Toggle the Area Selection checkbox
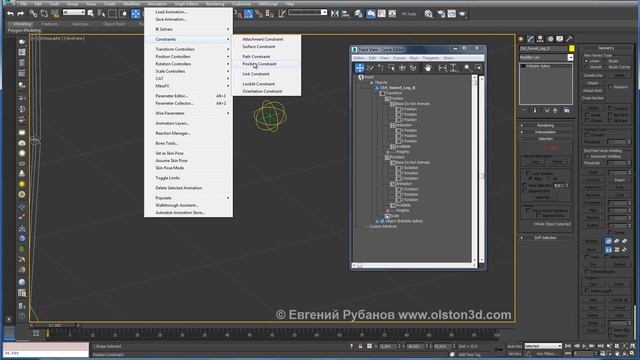Screen dimensions: 640x360 point(525,185)
